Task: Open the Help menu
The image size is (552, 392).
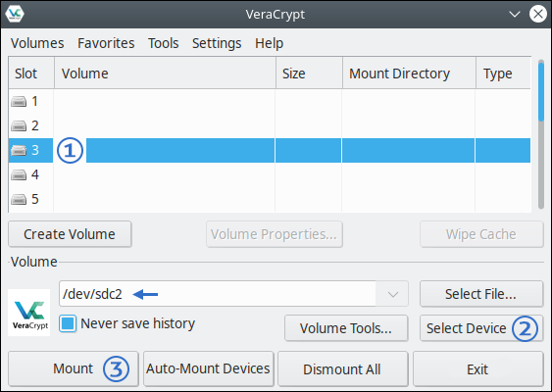Action: pos(270,43)
